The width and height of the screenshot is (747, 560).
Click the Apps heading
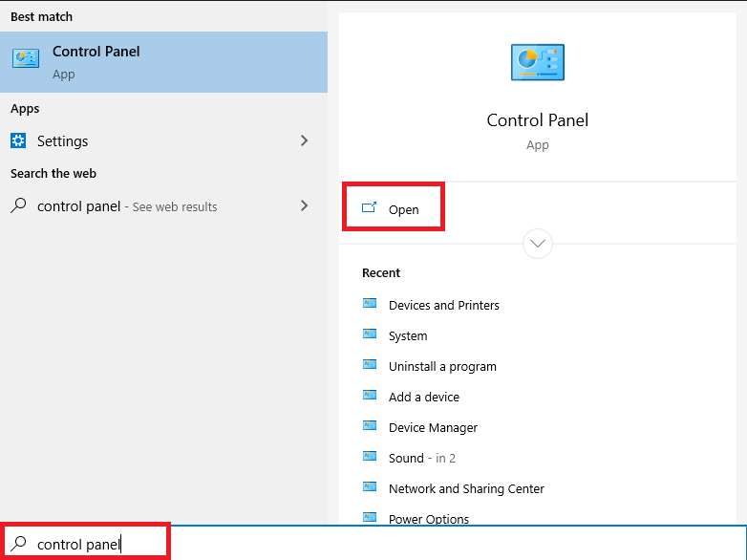click(x=25, y=109)
